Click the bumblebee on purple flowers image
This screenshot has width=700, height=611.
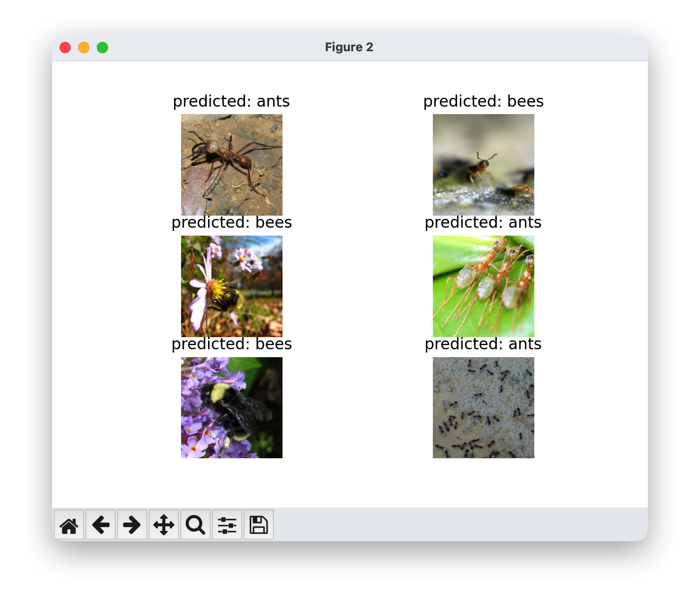tap(232, 408)
